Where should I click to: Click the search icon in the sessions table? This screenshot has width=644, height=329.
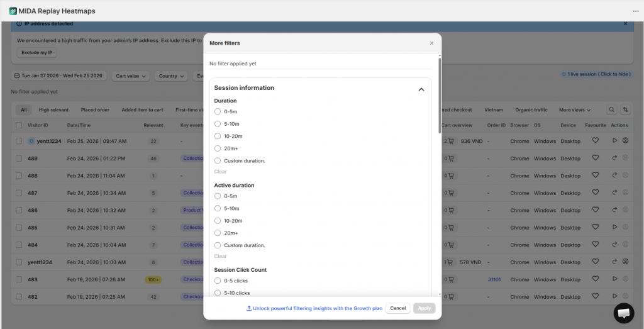coord(611,109)
